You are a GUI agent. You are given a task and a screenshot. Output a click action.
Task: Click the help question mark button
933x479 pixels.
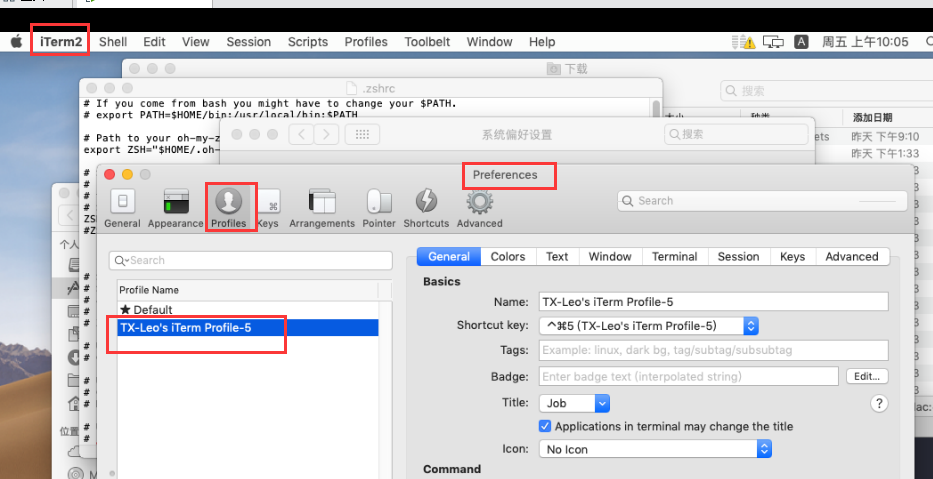[879, 403]
